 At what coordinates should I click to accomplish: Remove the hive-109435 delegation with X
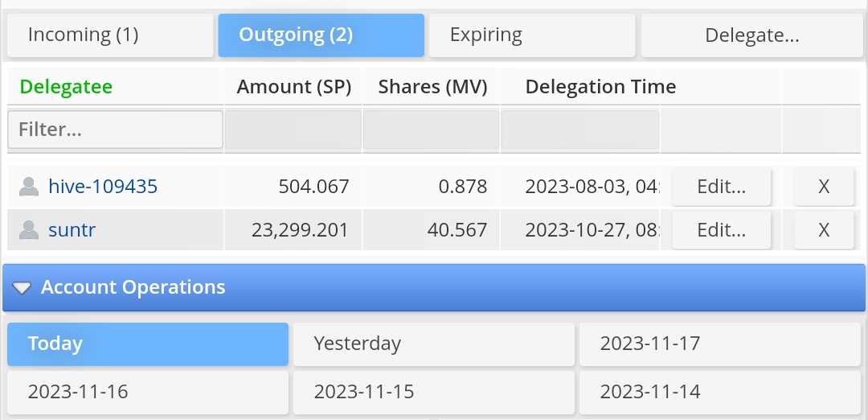click(823, 187)
